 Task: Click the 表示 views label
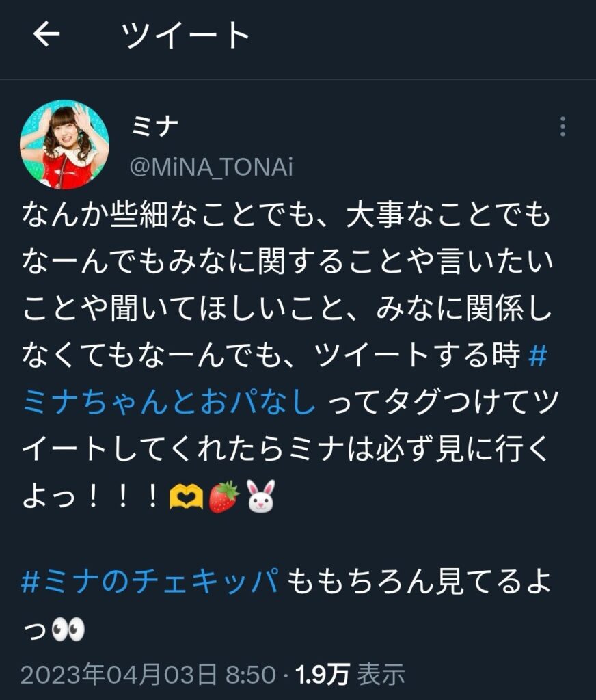(x=381, y=674)
